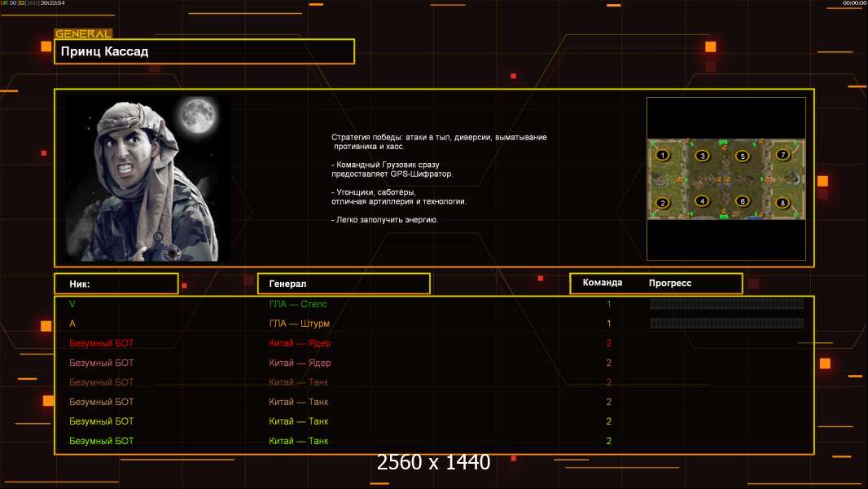
Task: Click player V's loading progress bar
Action: (726, 304)
